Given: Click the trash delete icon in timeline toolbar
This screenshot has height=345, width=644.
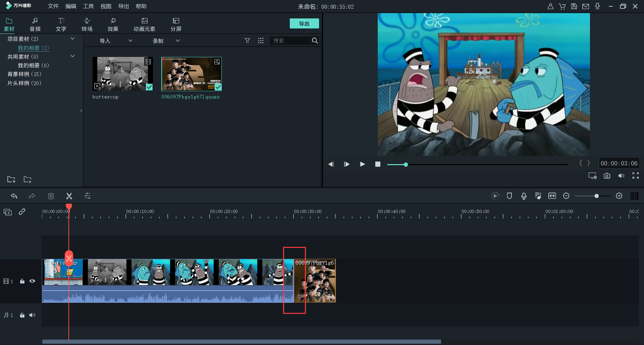Looking at the screenshot, I should (x=51, y=196).
